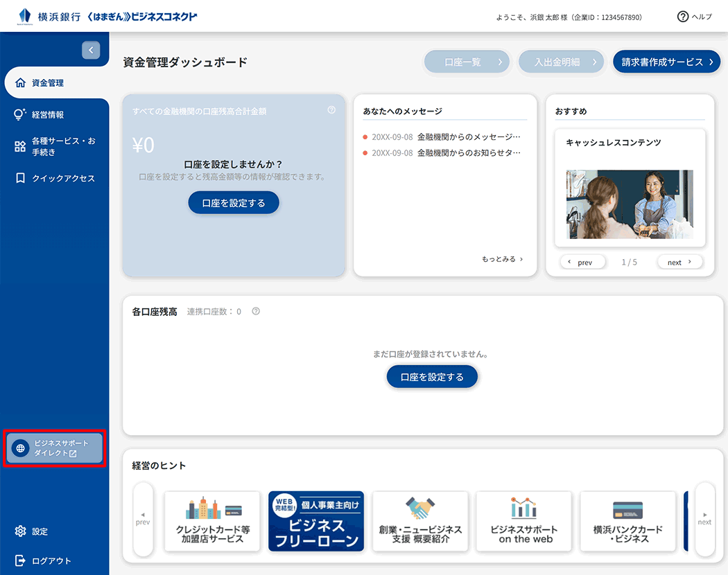
Task: Click the help icon in balance total card
Action: (x=331, y=109)
